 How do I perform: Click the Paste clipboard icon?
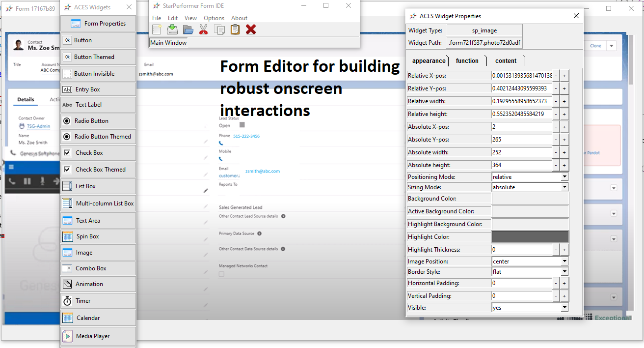pyautogui.click(x=235, y=29)
